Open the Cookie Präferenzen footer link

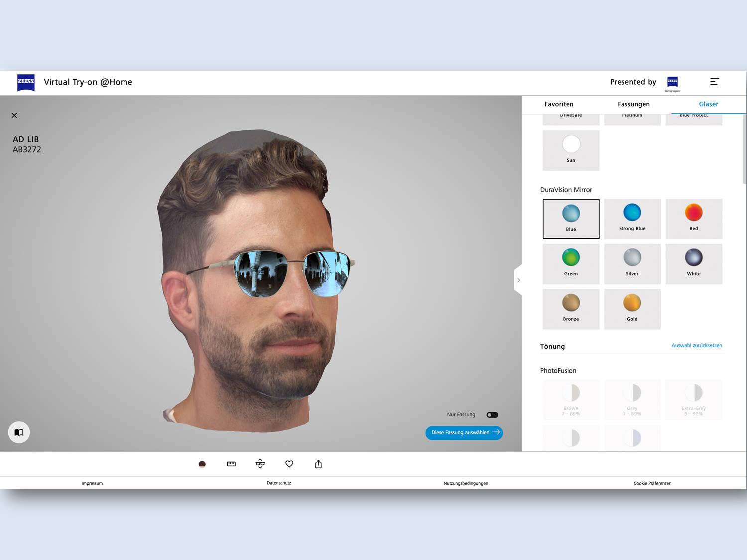point(652,483)
